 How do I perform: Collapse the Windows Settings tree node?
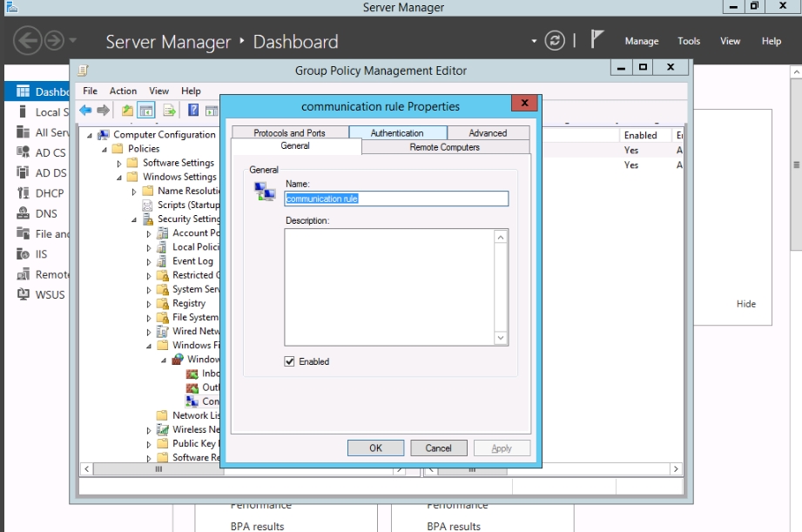pyautogui.click(x=119, y=178)
